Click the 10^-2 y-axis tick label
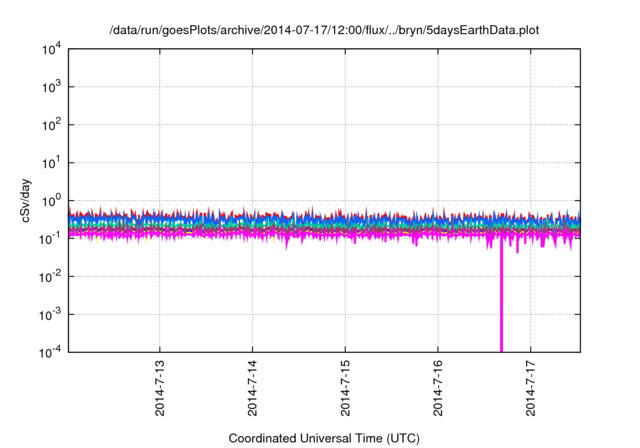The image size is (640, 448). click(x=50, y=277)
